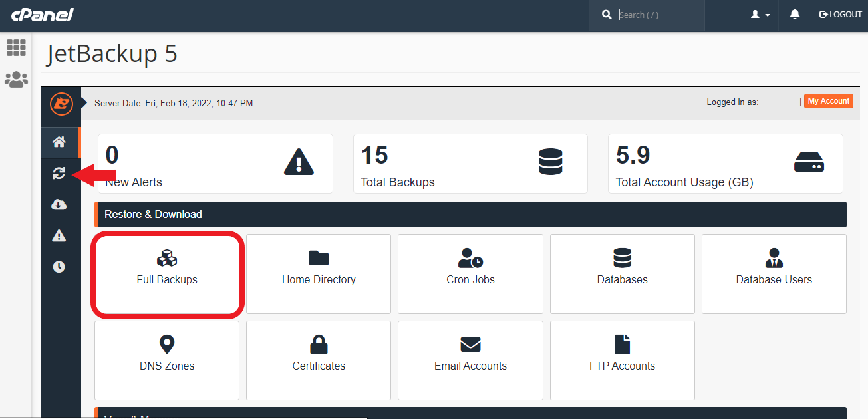Click into the cPanel search field

657,15
